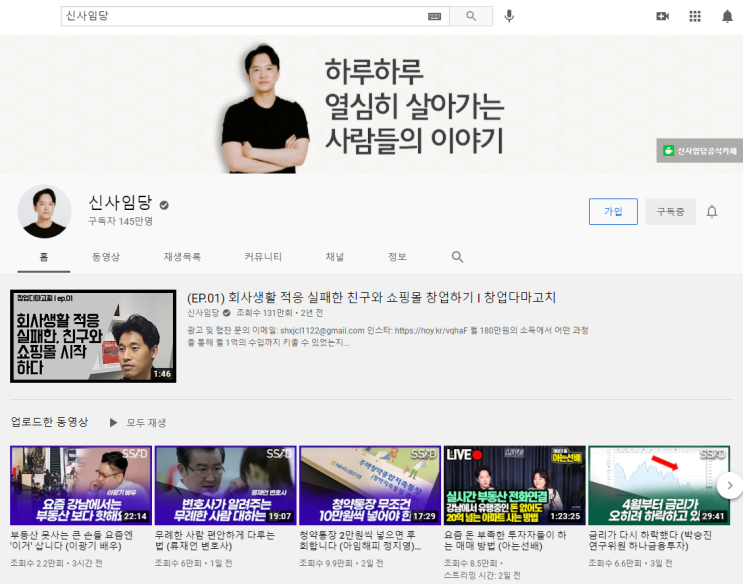This screenshot has height=584, width=743.
Task: Open the 22:14 강남 부동산 video thumbnail
Action: 81,485
